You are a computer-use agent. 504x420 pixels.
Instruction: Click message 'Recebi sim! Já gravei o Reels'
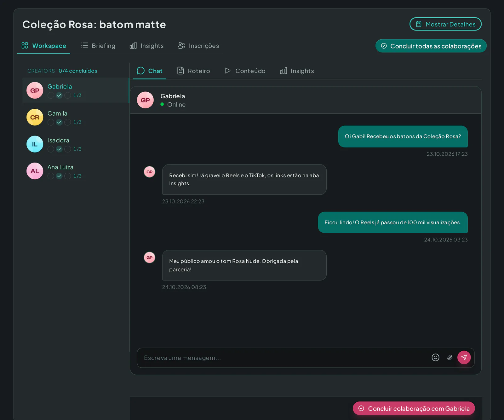point(244,180)
